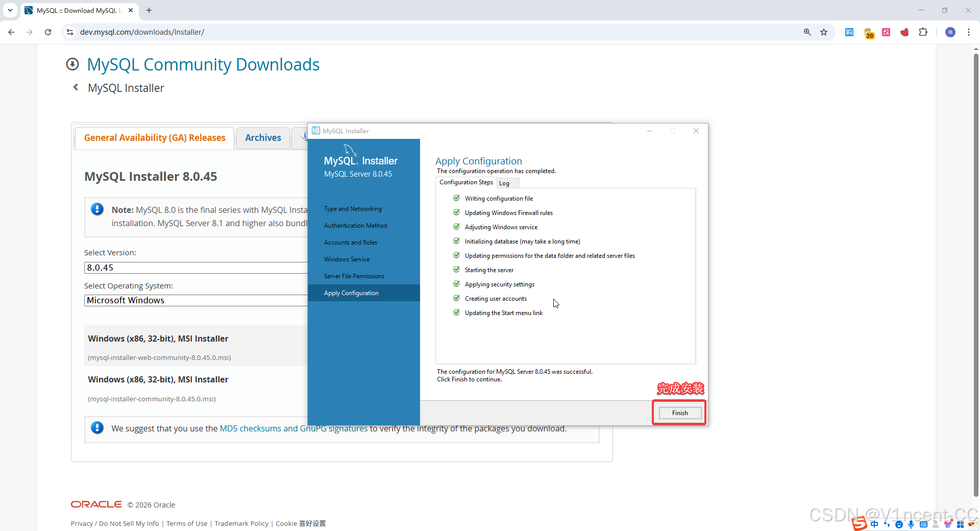Viewport: 980px width, 531px height.
Task: Click 'Starting the server' step row
Action: 483,270
